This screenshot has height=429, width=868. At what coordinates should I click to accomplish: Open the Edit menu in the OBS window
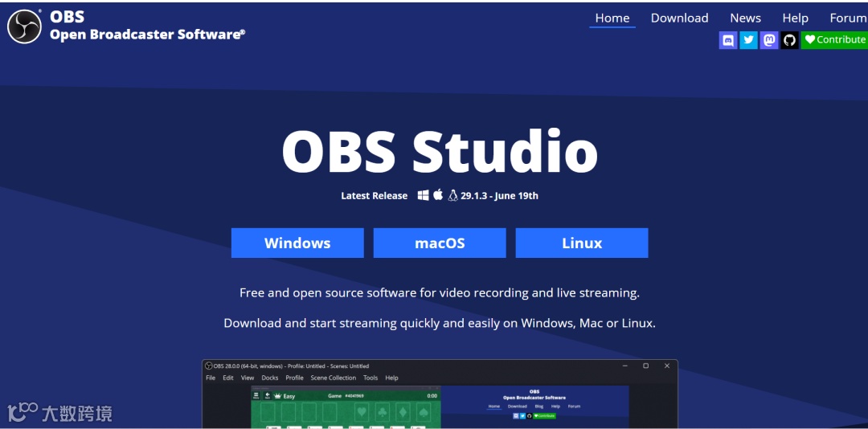228,378
